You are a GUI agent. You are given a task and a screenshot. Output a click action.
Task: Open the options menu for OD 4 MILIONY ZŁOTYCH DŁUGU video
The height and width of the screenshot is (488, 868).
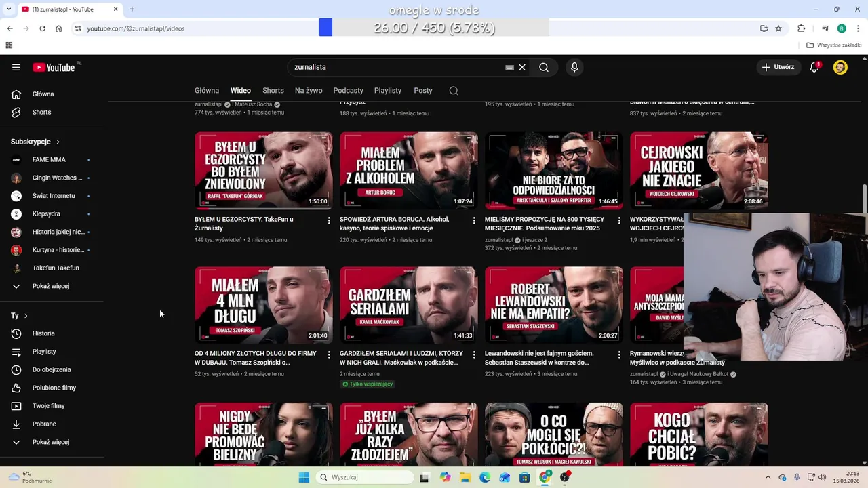[x=329, y=354]
